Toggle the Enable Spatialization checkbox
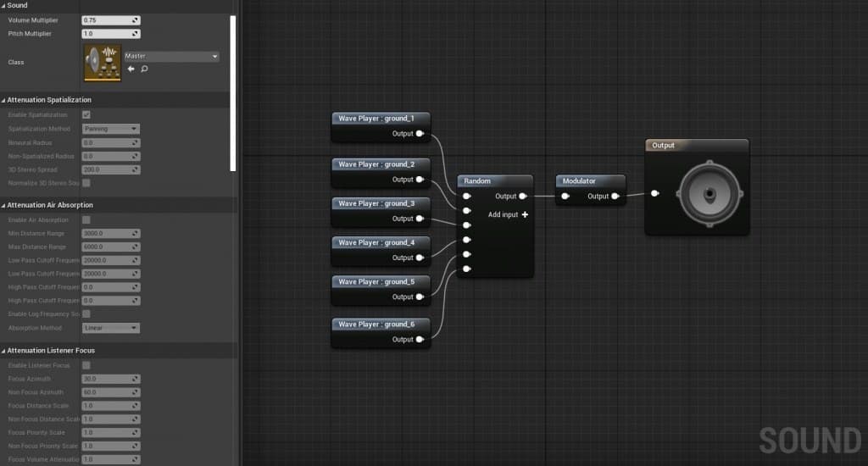Screen dimensions: 868x466 (x=86, y=114)
